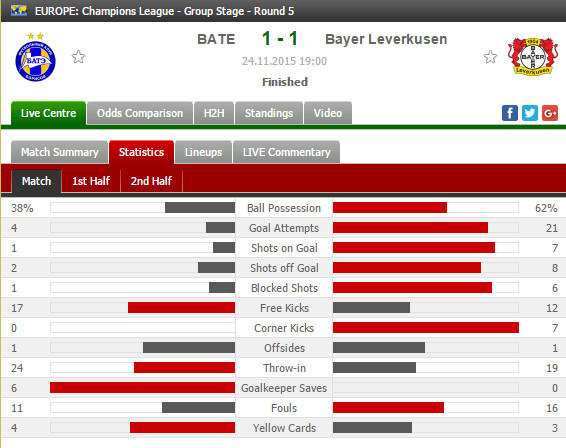
Task: Open the Video tab
Action: pos(328,113)
